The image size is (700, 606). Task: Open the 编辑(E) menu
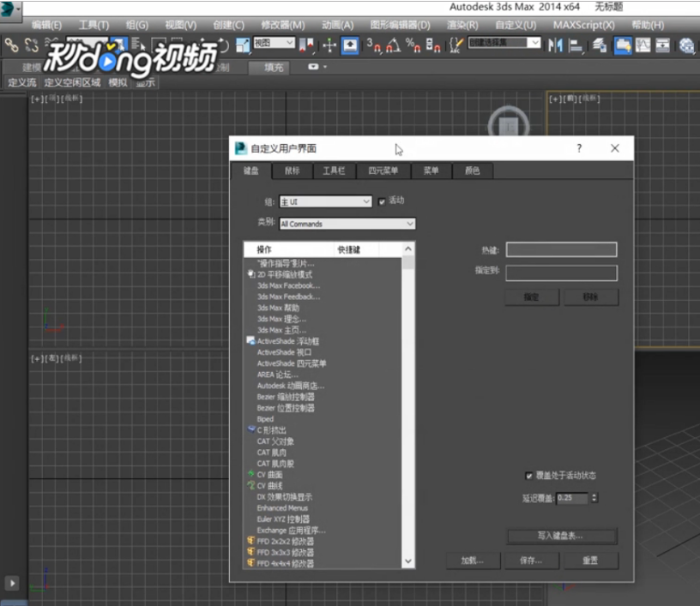pyautogui.click(x=46, y=25)
